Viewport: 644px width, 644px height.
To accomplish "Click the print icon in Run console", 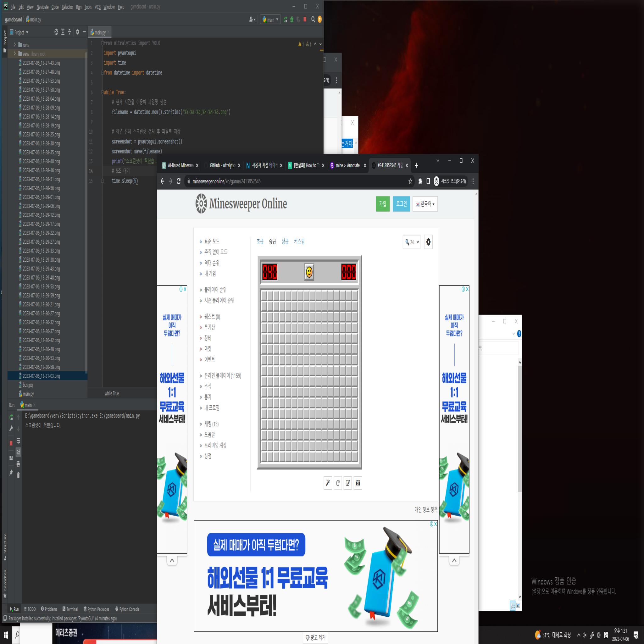I will point(18,464).
